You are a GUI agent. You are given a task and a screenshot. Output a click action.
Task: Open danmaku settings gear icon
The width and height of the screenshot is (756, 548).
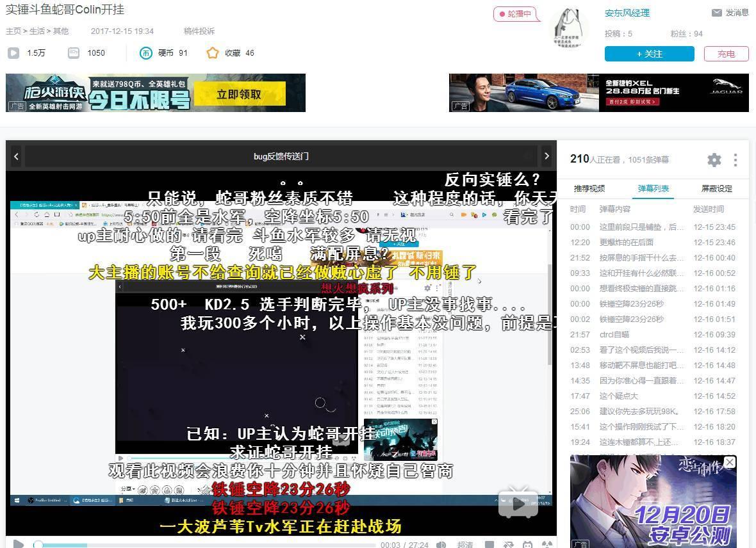pos(714,159)
